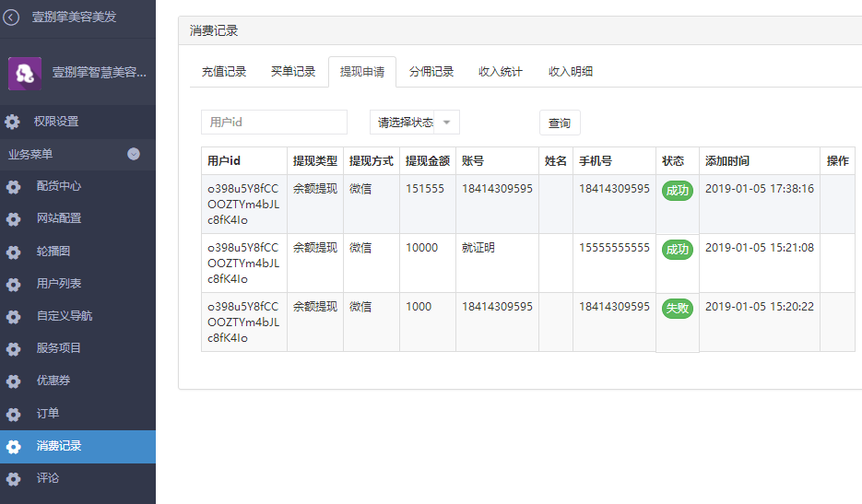Click gear icon beside 网站配置
Viewport: 862px width, 504px height.
click(x=13, y=218)
